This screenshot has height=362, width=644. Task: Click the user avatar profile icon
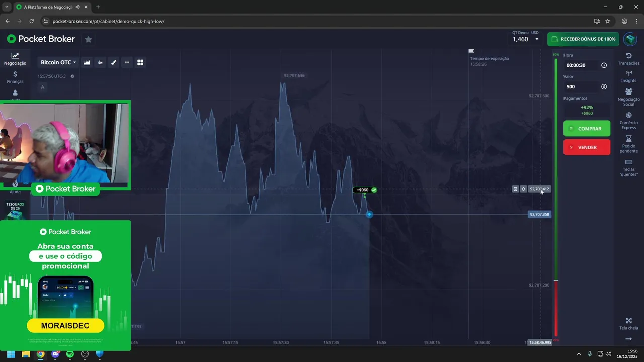(x=630, y=39)
